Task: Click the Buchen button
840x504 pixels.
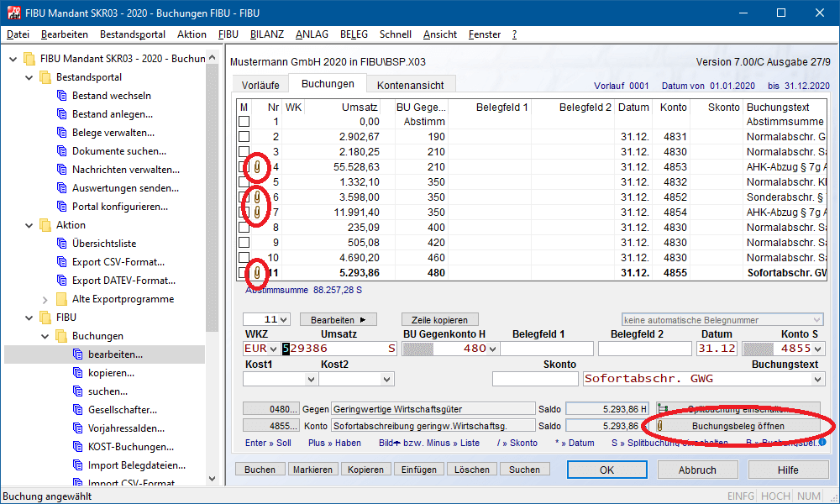Action: click(260, 470)
